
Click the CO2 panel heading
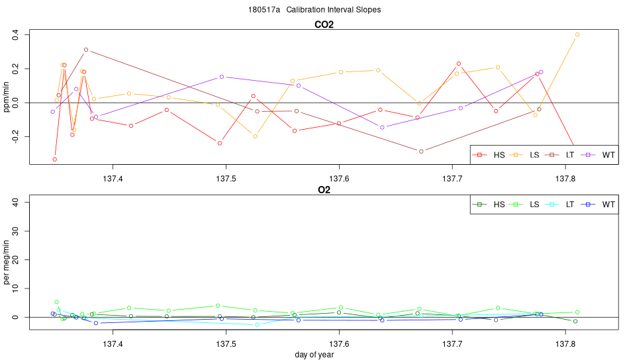[324, 24]
